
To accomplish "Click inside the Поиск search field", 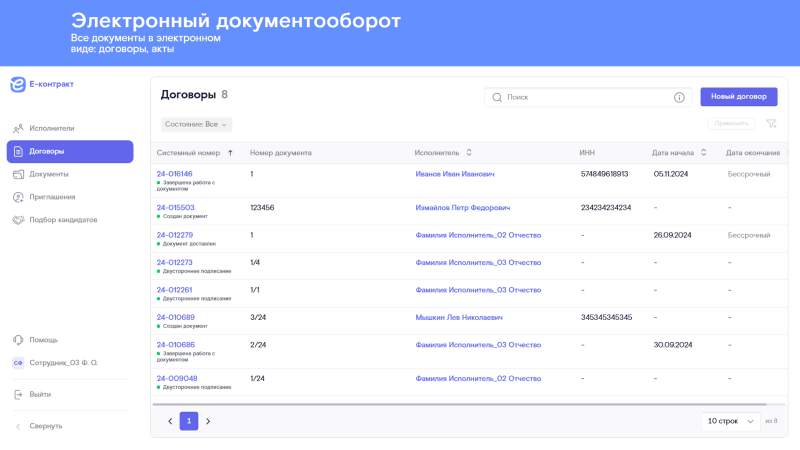I will pos(588,97).
